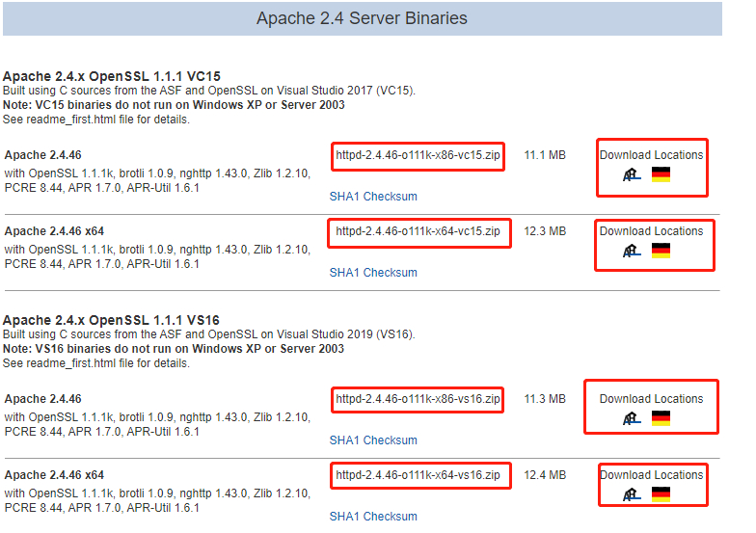Open httpd-2.4.46-o111k-x64-vc15.zip file link
This screenshot has height=533, width=756.
pos(418,231)
